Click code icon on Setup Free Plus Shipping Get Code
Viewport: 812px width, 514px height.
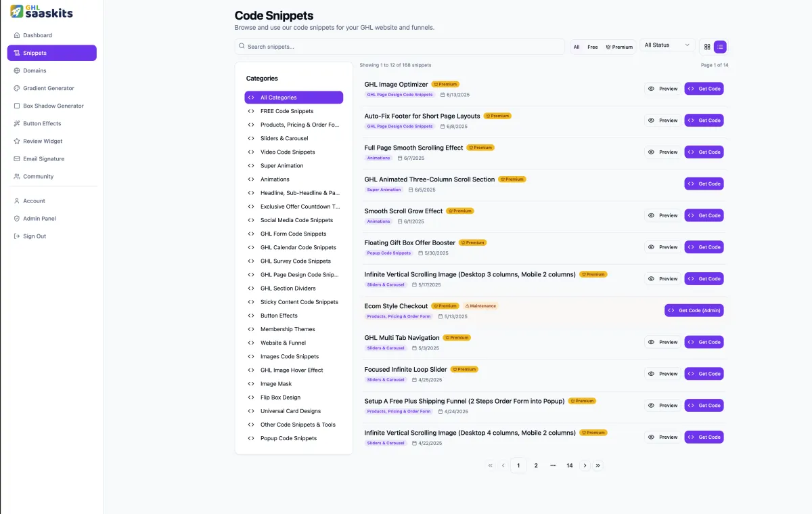coord(691,406)
